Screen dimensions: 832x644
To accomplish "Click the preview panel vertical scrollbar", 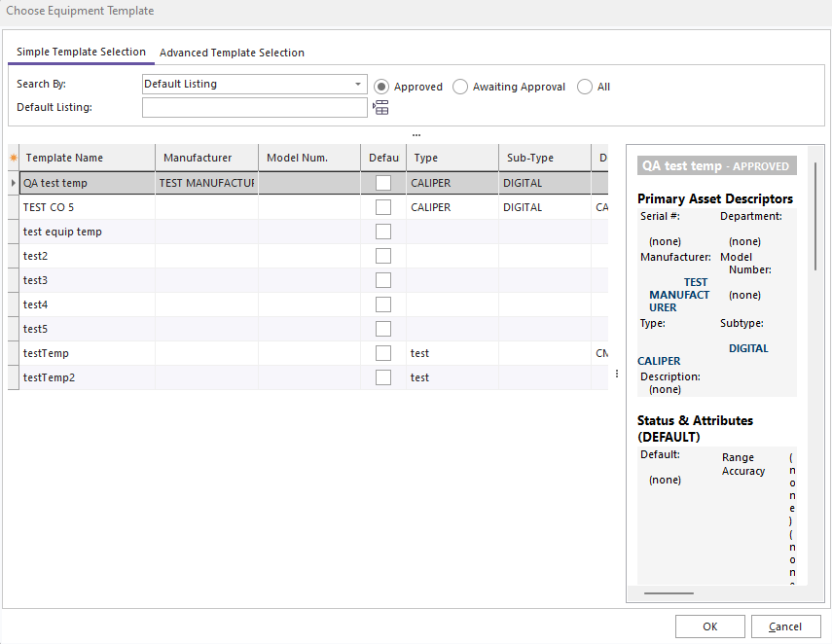I will coord(815,216).
